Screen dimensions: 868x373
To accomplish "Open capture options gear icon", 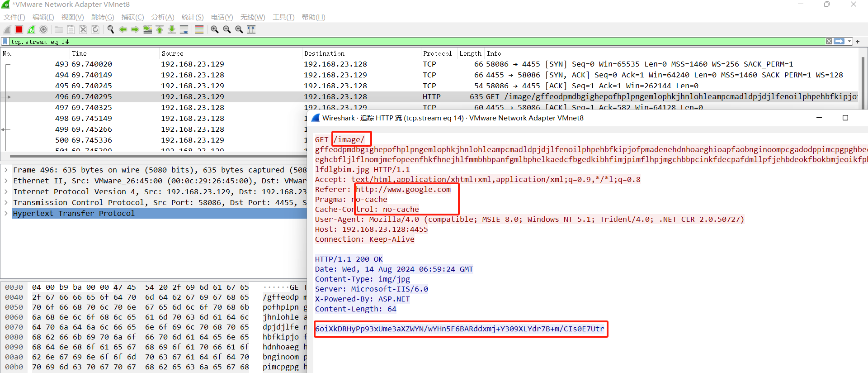I will click(x=43, y=29).
